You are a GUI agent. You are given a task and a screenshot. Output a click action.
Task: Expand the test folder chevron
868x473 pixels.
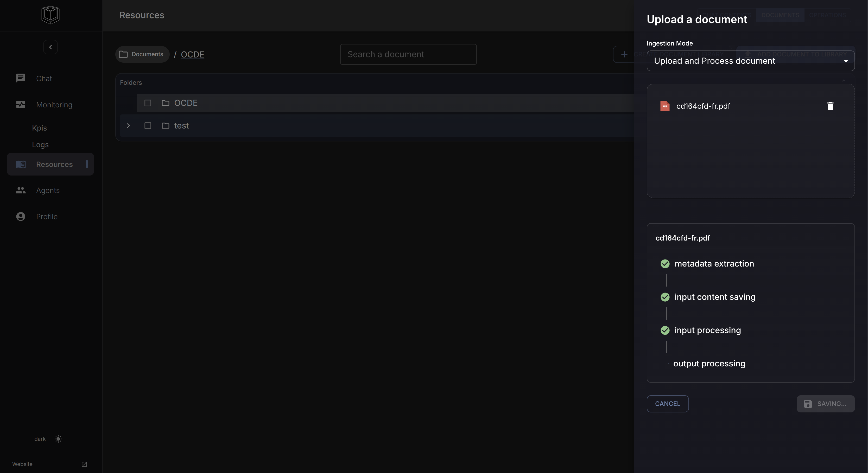[x=128, y=126]
